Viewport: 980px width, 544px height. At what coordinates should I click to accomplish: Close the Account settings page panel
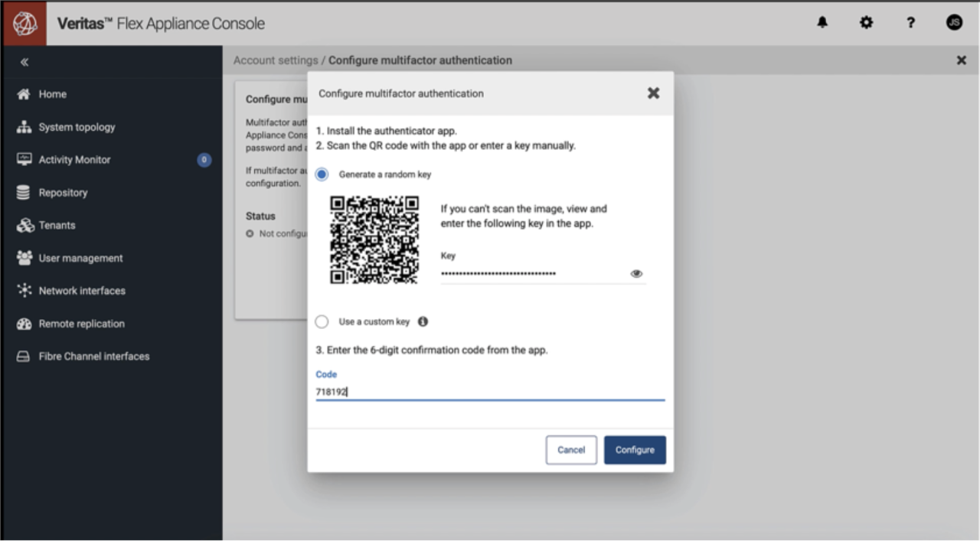pyautogui.click(x=962, y=60)
